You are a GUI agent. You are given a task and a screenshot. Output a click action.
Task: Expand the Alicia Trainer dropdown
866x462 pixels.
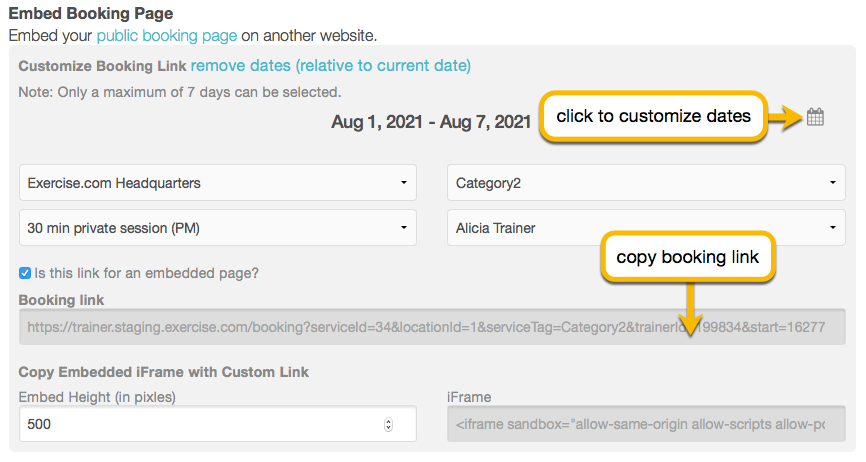point(646,227)
